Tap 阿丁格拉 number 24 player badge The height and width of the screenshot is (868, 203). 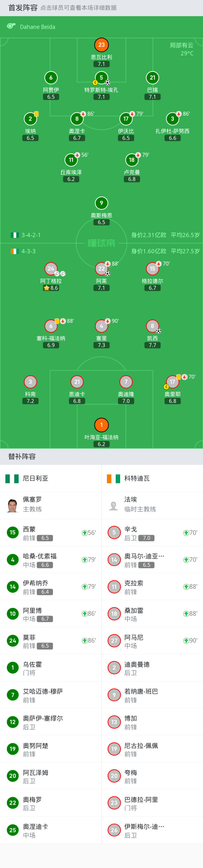pos(51,268)
